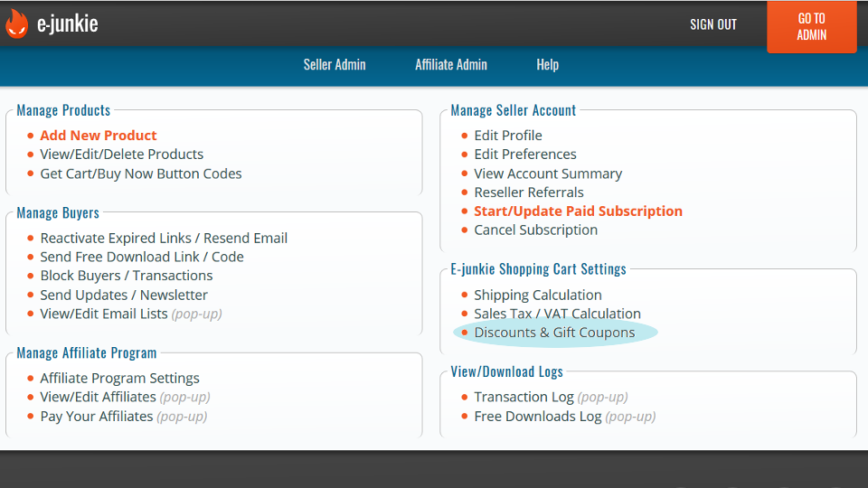Open Affiliate Program Settings
The width and height of the screenshot is (868, 488).
pos(119,379)
